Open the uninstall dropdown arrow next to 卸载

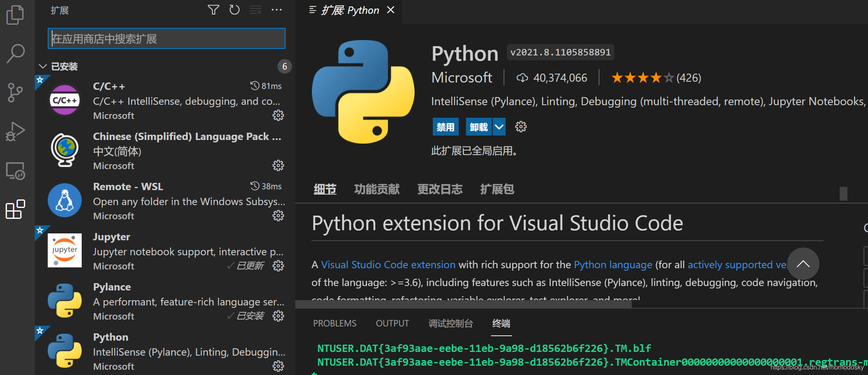pyautogui.click(x=499, y=127)
